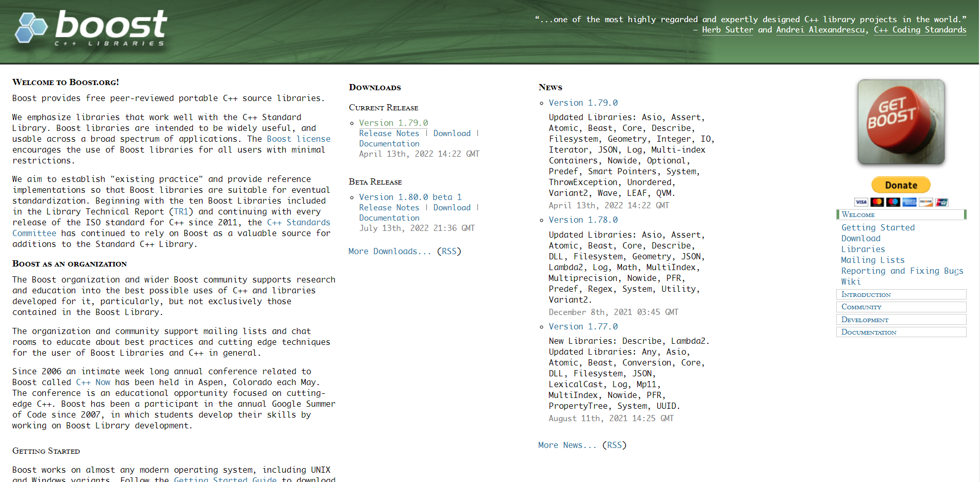Click Download for the current release 1.79.0
Viewport: 980px width, 482px height.
(x=452, y=134)
